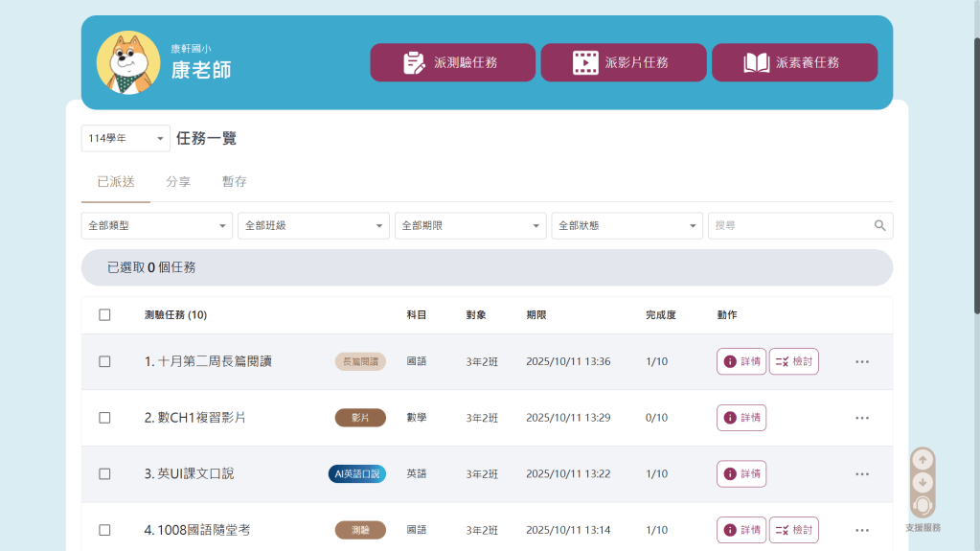Click the scroll-down arrow floating button
This screenshot has height=551, width=980.
pyautogui.click(x=923, y=482)
